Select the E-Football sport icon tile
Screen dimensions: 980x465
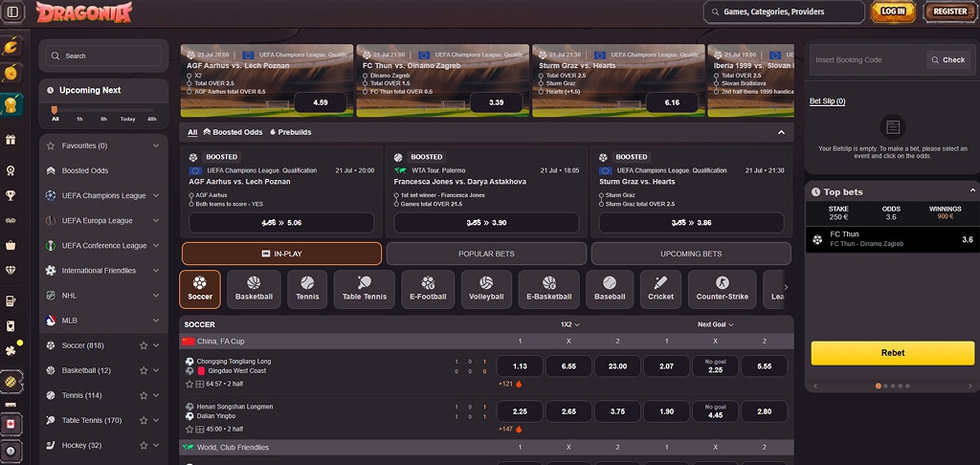428,289
